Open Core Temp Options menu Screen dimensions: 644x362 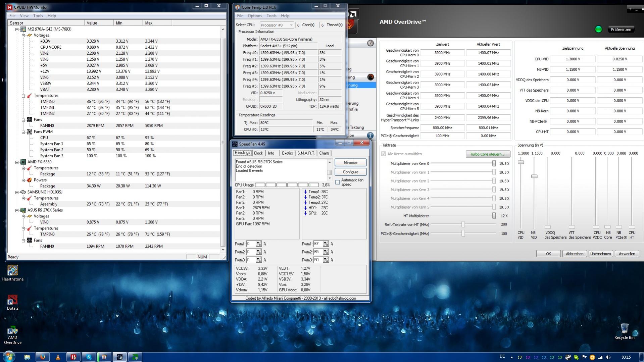[x=255, y=16]
